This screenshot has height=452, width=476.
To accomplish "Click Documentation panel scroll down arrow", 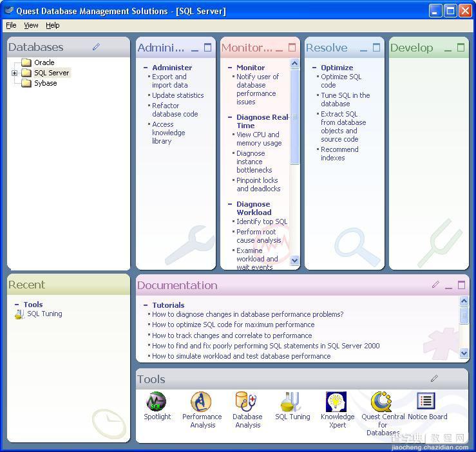I will tap(464, 353).
